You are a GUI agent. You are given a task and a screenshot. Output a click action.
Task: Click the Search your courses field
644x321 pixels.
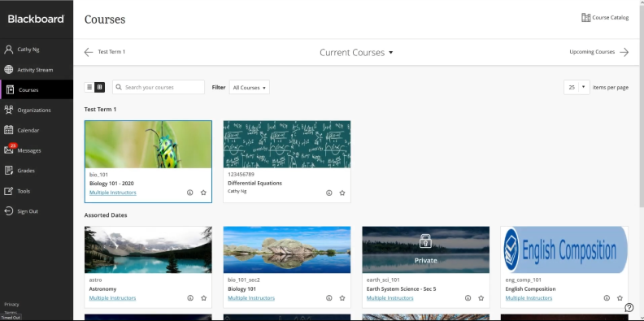pyautogui.click(x=159, y=87)
